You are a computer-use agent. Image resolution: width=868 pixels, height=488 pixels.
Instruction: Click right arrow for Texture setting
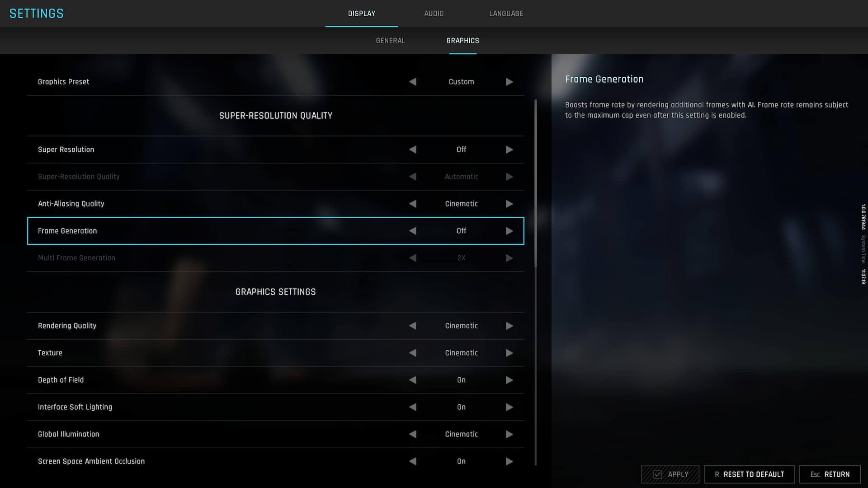pos(509,353)
